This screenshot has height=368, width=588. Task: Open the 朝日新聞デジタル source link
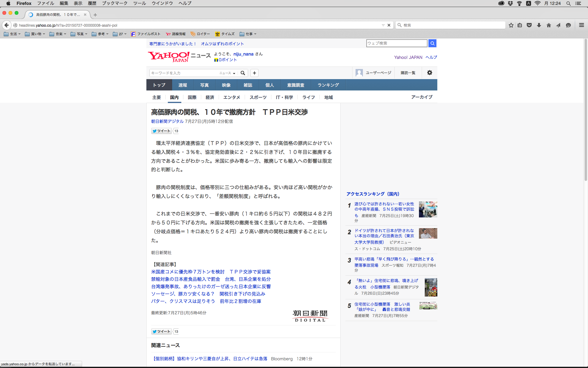coord(167,121)
